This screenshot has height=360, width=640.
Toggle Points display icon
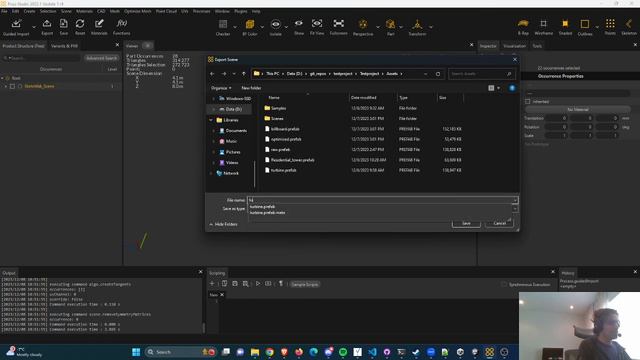tap(610, 24)
